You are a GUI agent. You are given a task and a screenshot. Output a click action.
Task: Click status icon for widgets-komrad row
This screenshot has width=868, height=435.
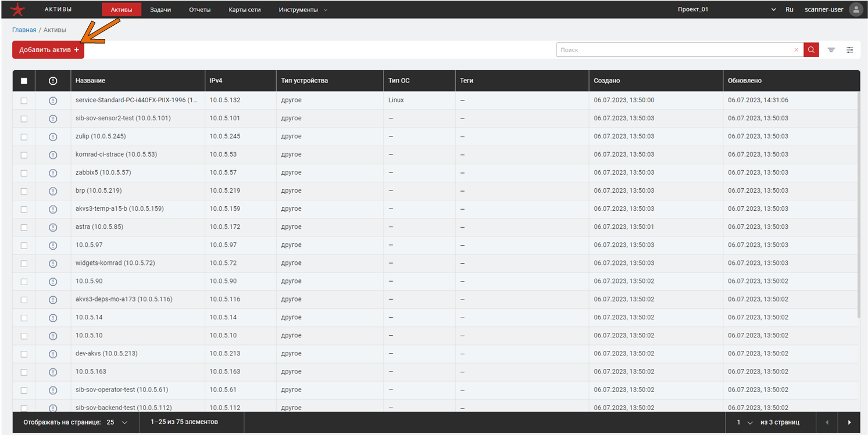point(53,263)
